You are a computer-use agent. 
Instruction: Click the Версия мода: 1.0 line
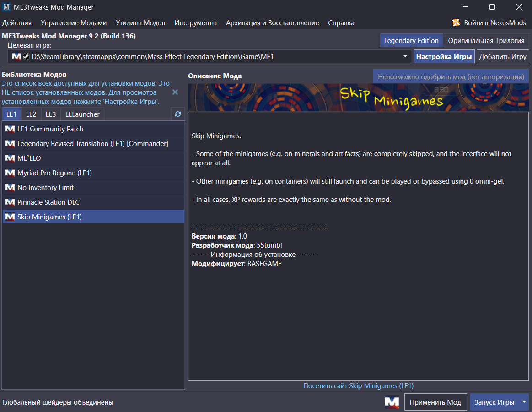pyautogui.click(x=219, y=236)
